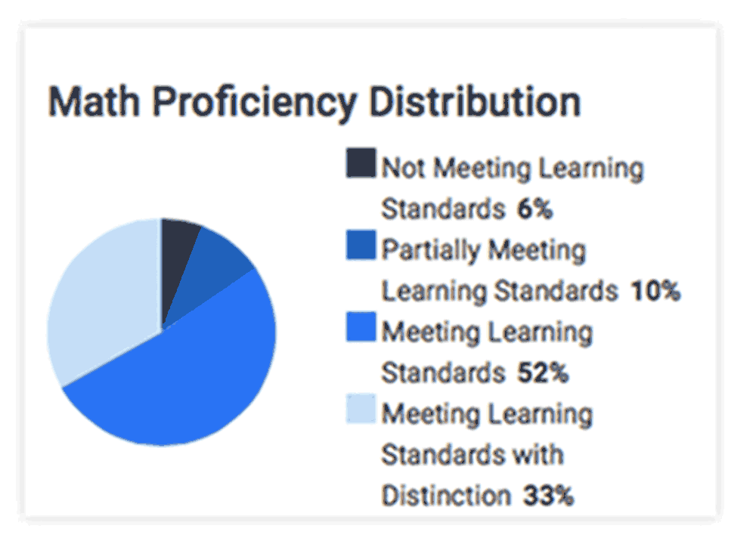756x544 pixels.
Task: Click the 10% percentage value
Action: [655, 291]
